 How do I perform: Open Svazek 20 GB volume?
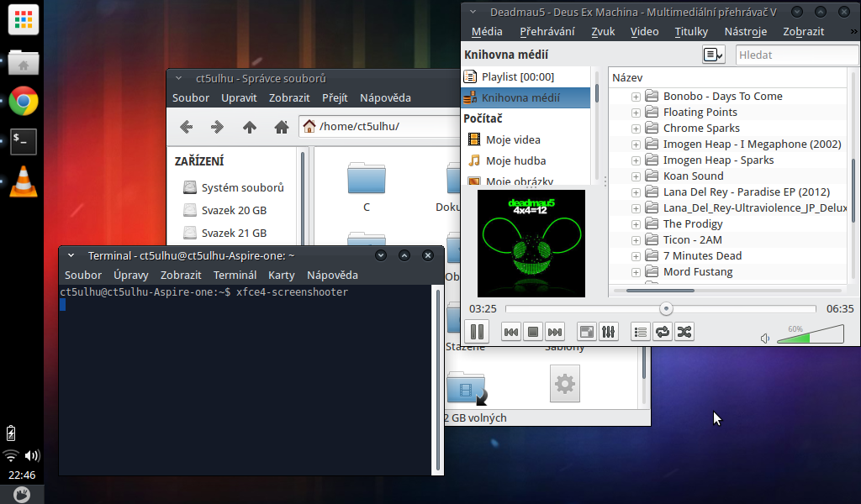point(225,211)
